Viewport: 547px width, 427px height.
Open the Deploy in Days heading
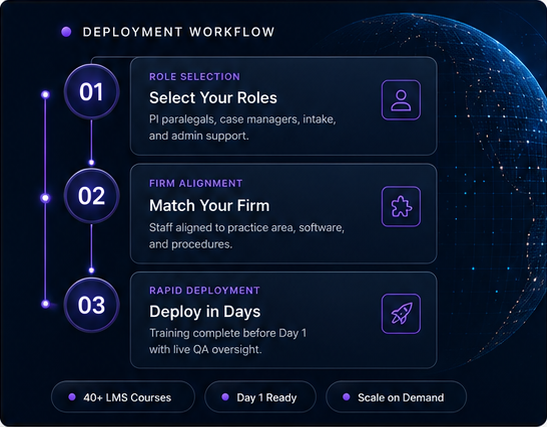pos(205,312)
